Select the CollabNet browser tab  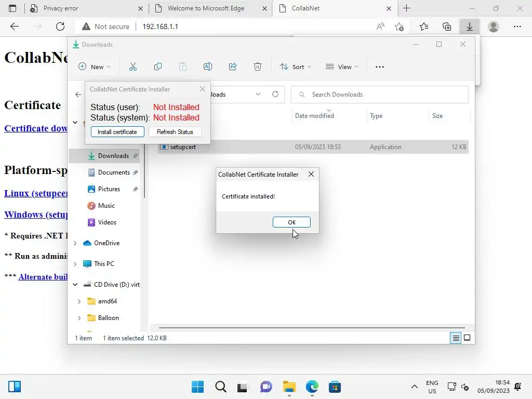point(335,8)
